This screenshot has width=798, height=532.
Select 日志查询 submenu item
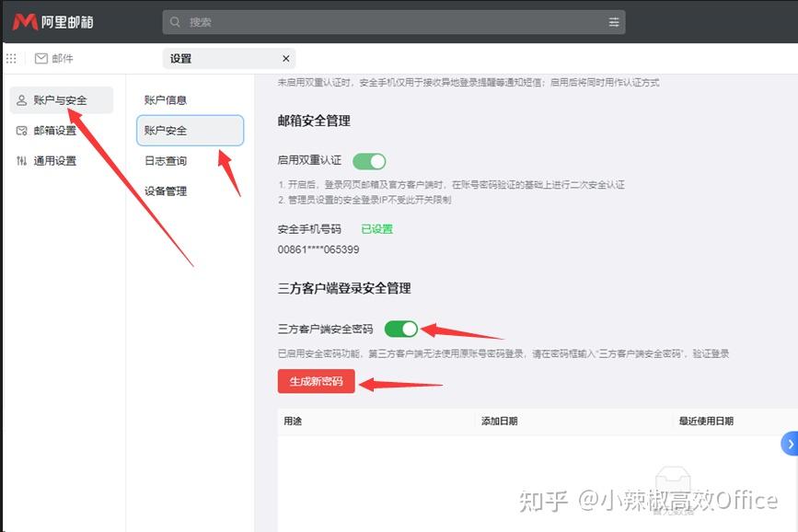tap(190, 161)
